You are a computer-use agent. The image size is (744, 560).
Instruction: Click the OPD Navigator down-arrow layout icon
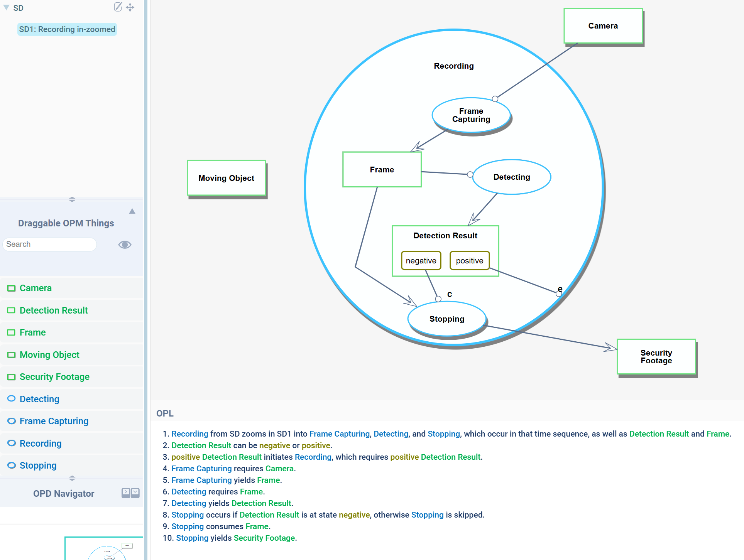coord(135,492)
